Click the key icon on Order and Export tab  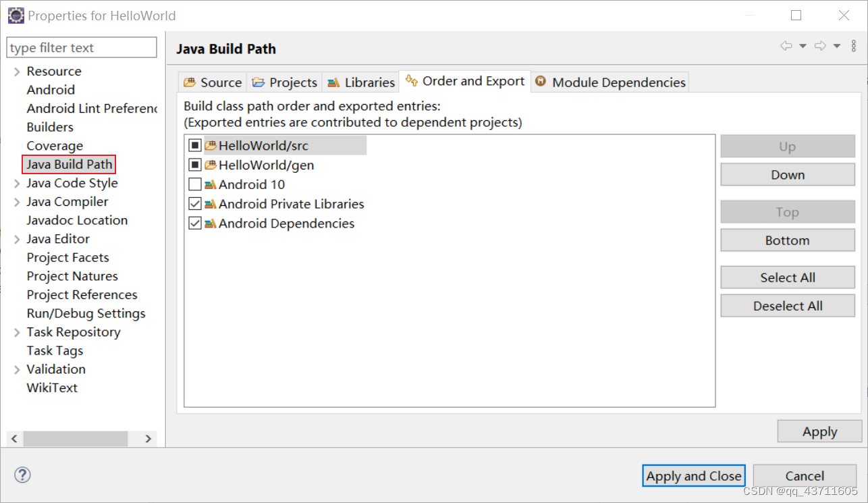click(411, 81)
